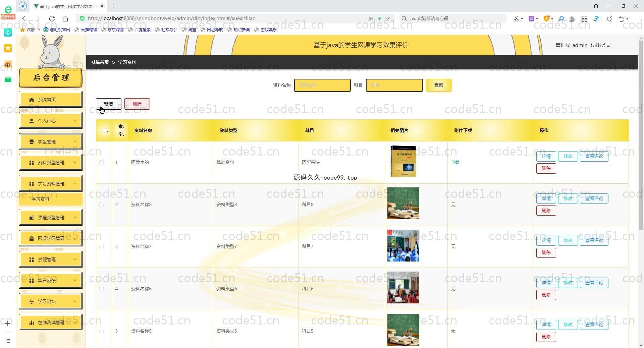Expand the 资料类型管理 menu chevron

coord(75,163)
